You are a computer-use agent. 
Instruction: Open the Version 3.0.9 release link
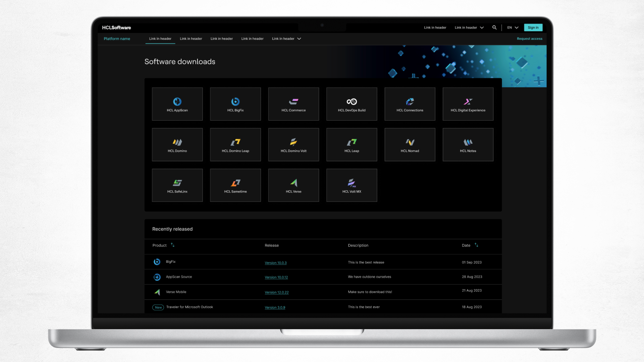click(275, 307)
